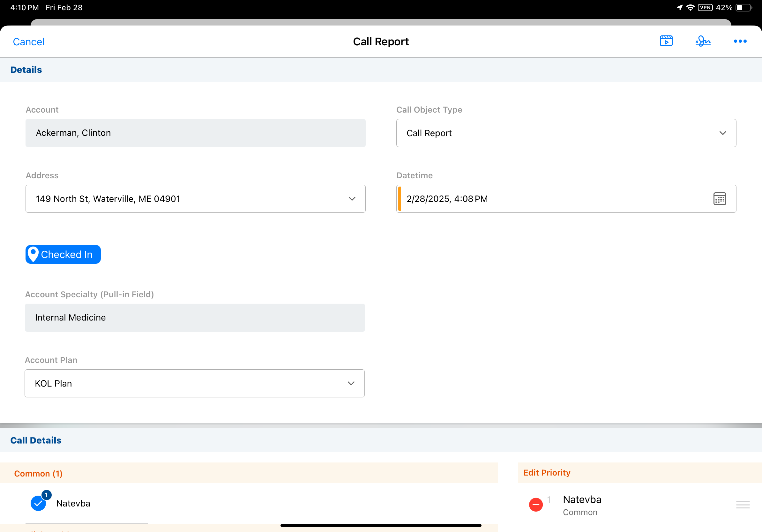Tap the signature capture icon
Viewport: 762px width, 532px height.
(x=703, y=41)
